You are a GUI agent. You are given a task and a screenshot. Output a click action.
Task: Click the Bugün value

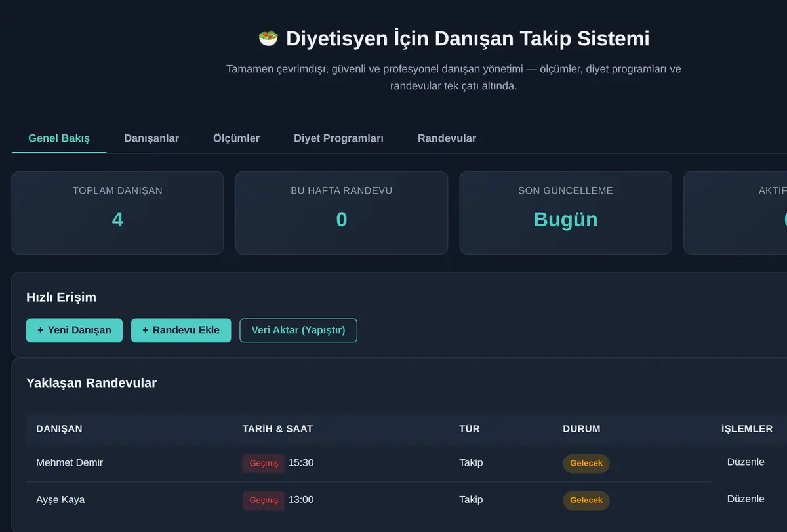pyautogui.click(x=565, y=219)
